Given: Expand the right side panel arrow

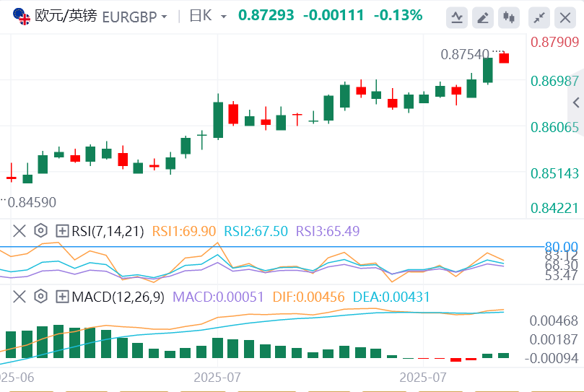Looking at the screenshot, I should pos(576,103).
